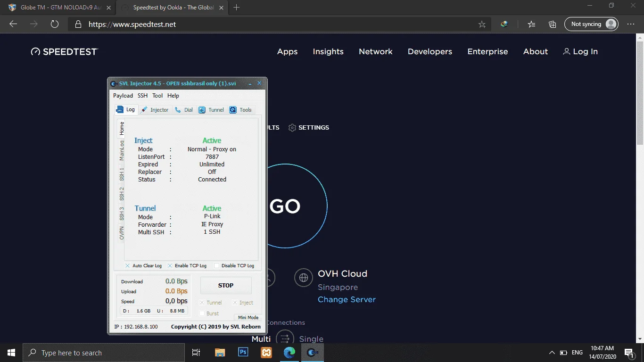Image resolution: width=644 pixels, height=362 pixels.
Task: Switch to Edge via its taskbar icon
Action: (289, 353)
